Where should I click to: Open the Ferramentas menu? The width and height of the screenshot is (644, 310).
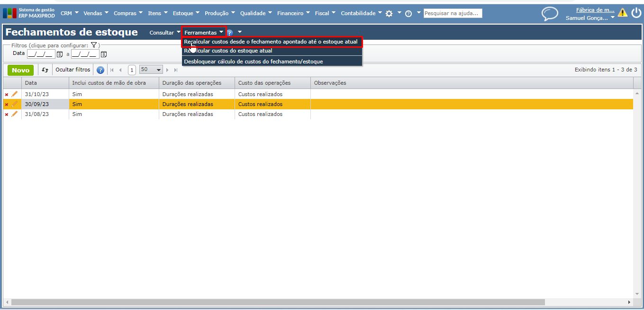coord(204,33)
